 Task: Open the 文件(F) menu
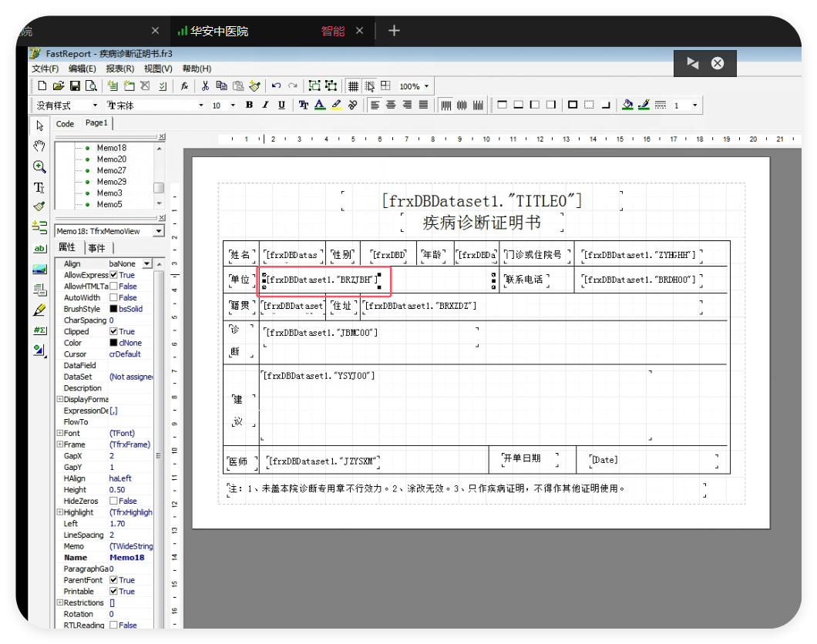pyautogui.click(x=45, y=69)
